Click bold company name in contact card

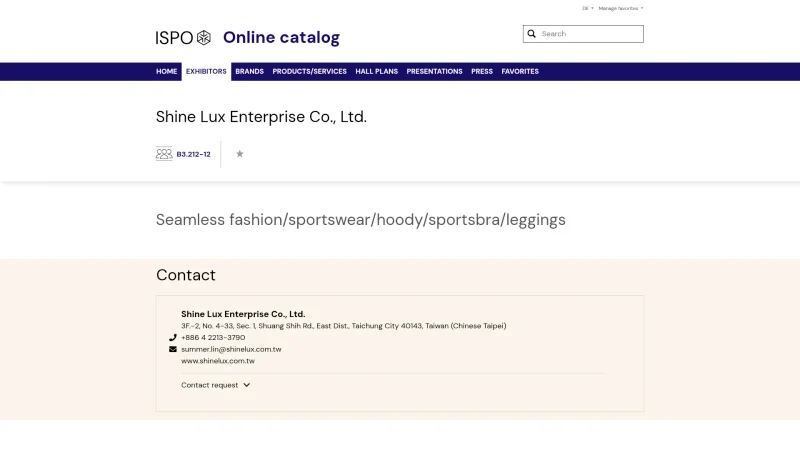(x=243, y=314)
